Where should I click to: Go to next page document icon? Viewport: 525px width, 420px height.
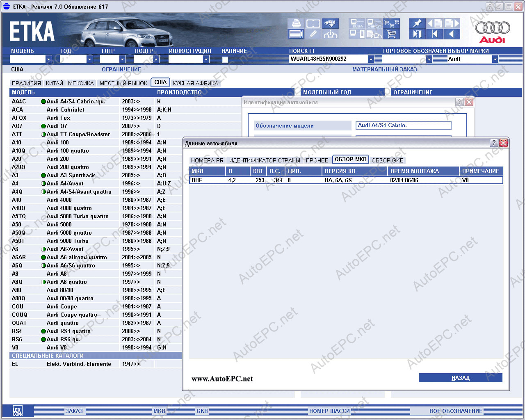pyautogui.click(x=452, y=23)
